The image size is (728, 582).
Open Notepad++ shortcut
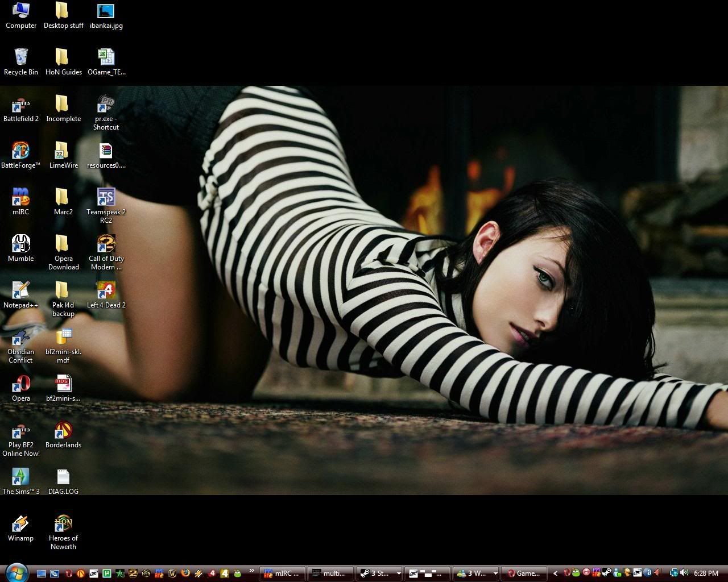(21, 295)
